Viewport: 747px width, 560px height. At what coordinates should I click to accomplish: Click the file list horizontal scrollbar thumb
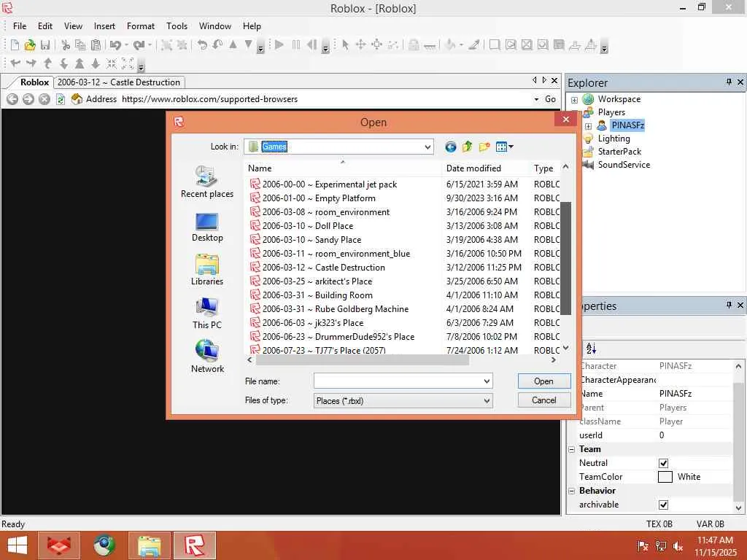coord(362,360)
